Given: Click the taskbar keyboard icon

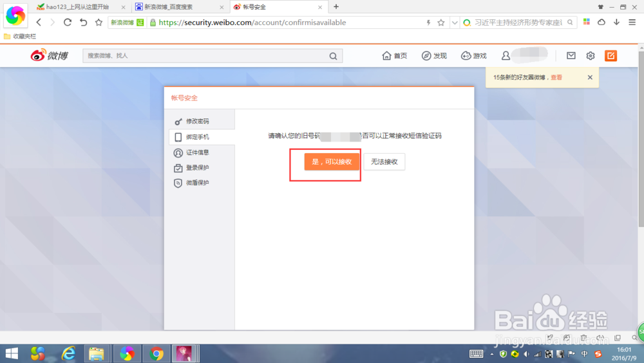Looking at the screenshot, I should point(476,354).
